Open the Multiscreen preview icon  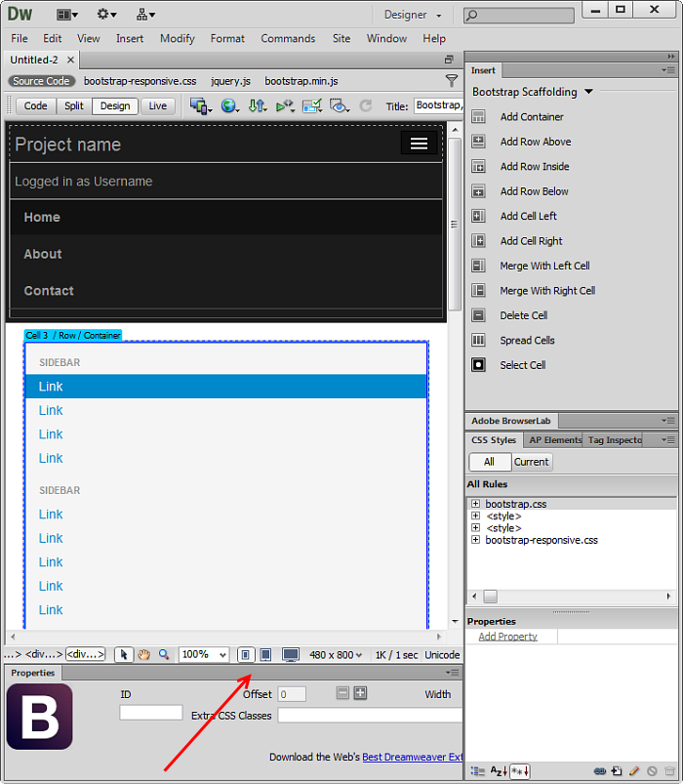[x=201, y=106]
